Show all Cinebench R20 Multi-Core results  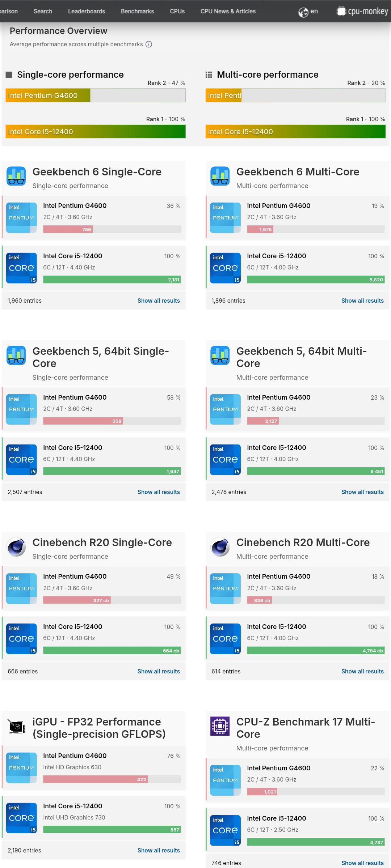click(362, 671)
